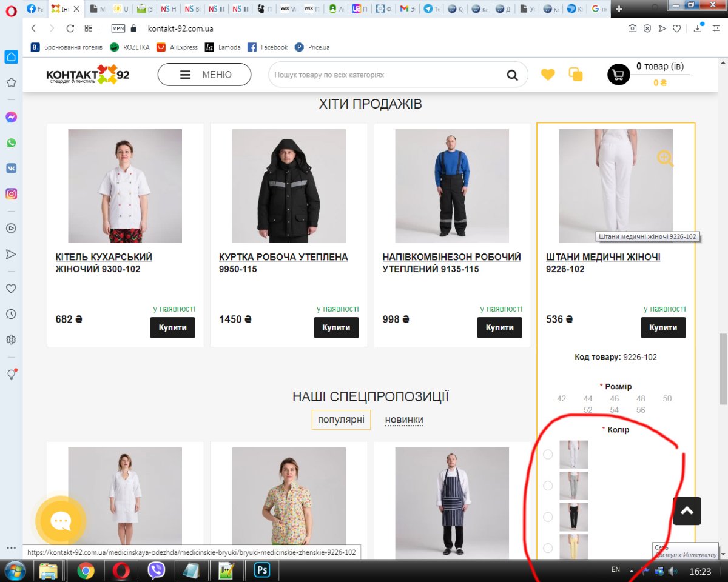Screen dimensions: 728x582
Task: Click the VPN badge in address bar
Action: (x=118, y=28)
